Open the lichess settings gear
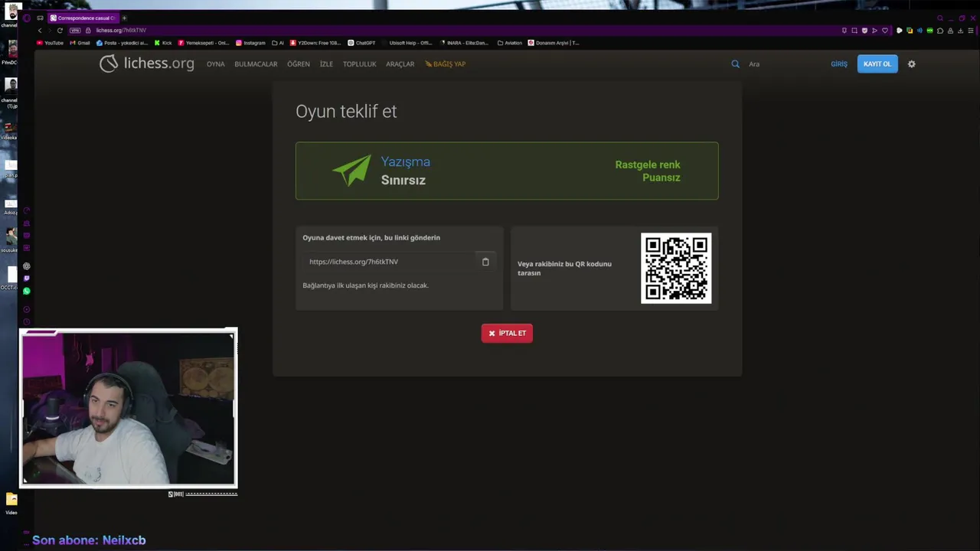 point(911,64)
